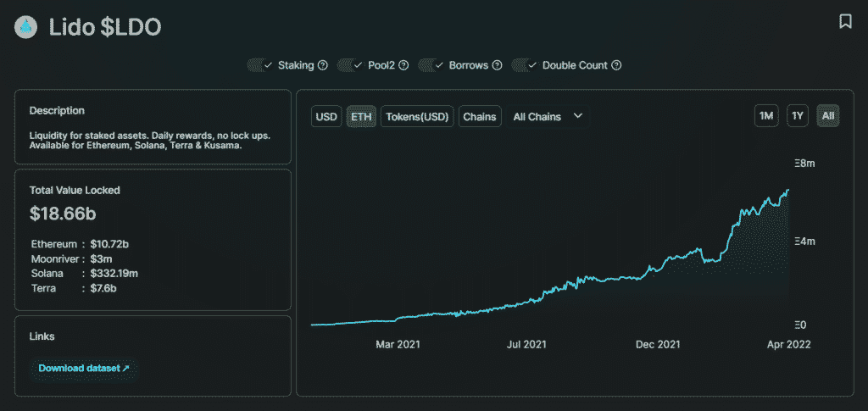Set chart range to 1Y
This screenshot has height=411, width=868.
(x=797, y=116)
